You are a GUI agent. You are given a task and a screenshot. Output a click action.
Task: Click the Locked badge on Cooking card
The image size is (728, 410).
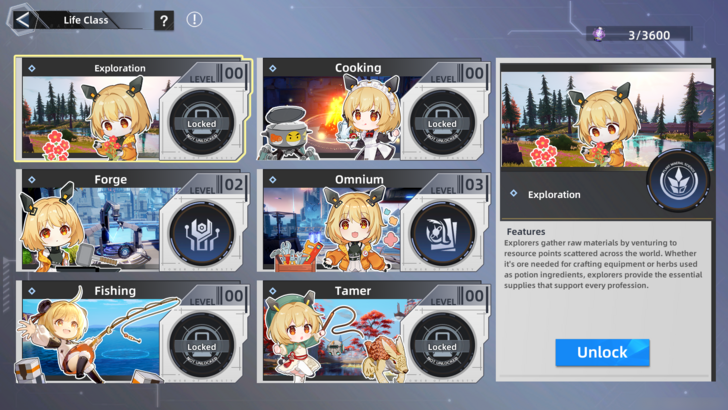click(442, 123)
